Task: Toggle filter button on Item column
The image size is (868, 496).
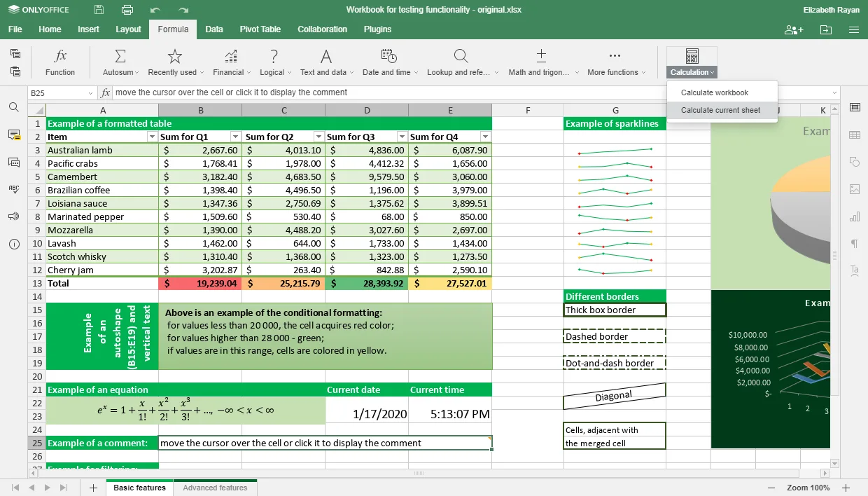Action: [x=153, y=137]
